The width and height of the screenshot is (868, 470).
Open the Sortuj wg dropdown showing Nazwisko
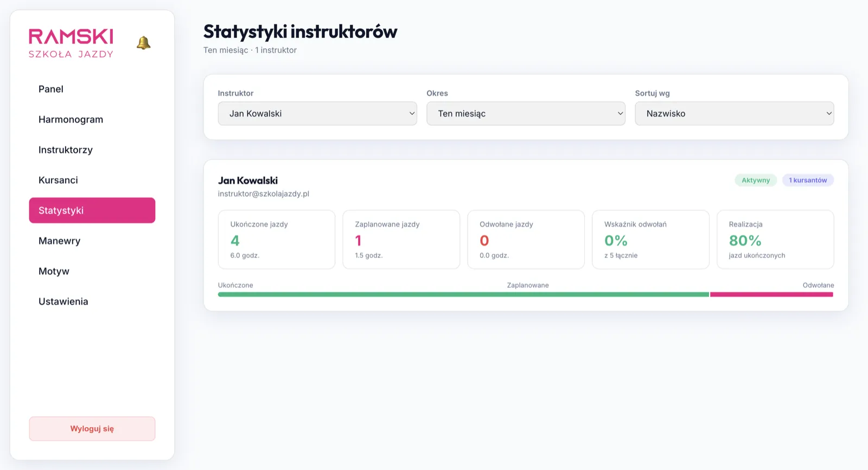[735, 113]
